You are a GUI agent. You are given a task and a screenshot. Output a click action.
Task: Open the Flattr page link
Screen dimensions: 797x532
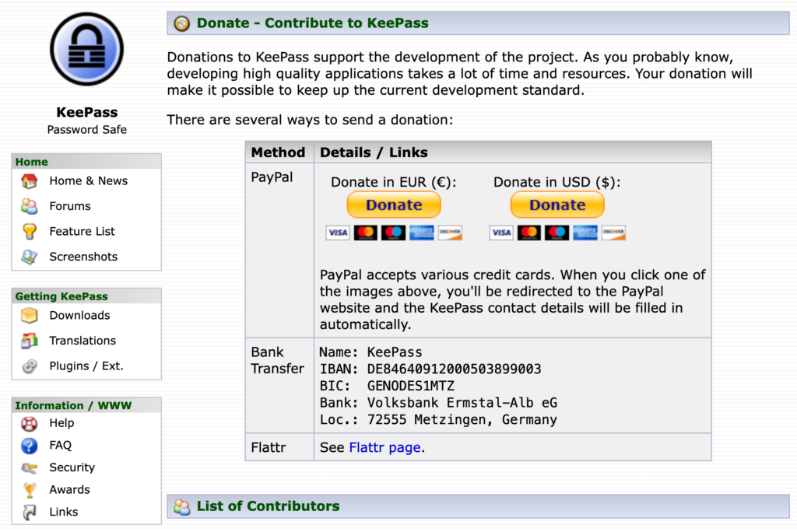tap(384, 448)
